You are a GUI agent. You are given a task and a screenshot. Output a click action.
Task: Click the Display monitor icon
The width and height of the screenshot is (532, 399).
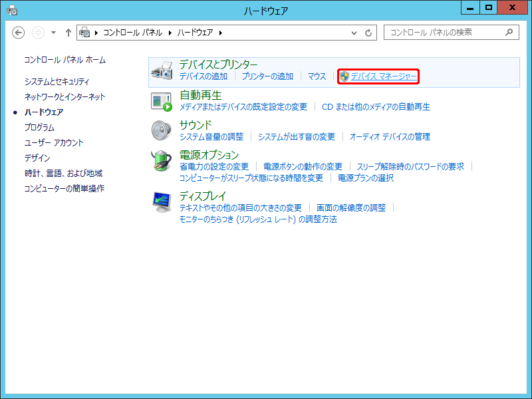click(x=162, y=202)
